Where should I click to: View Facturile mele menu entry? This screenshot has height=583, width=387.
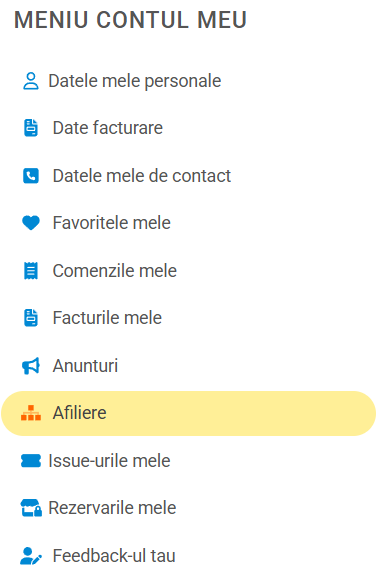(x=107, y=318)
